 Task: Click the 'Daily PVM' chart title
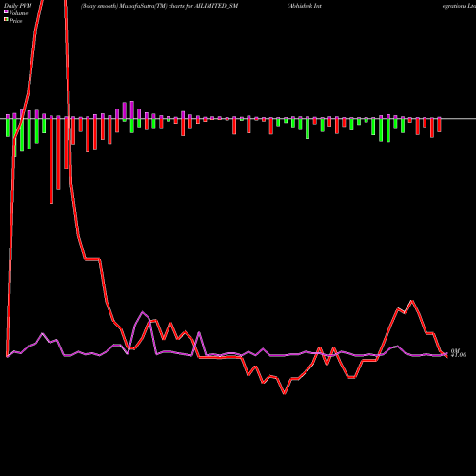coord(18,6)
